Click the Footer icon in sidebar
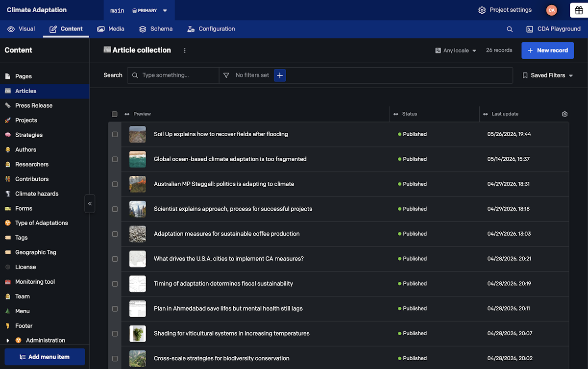The width and height of the screenshot is (588, 369). tap(8, 326)
